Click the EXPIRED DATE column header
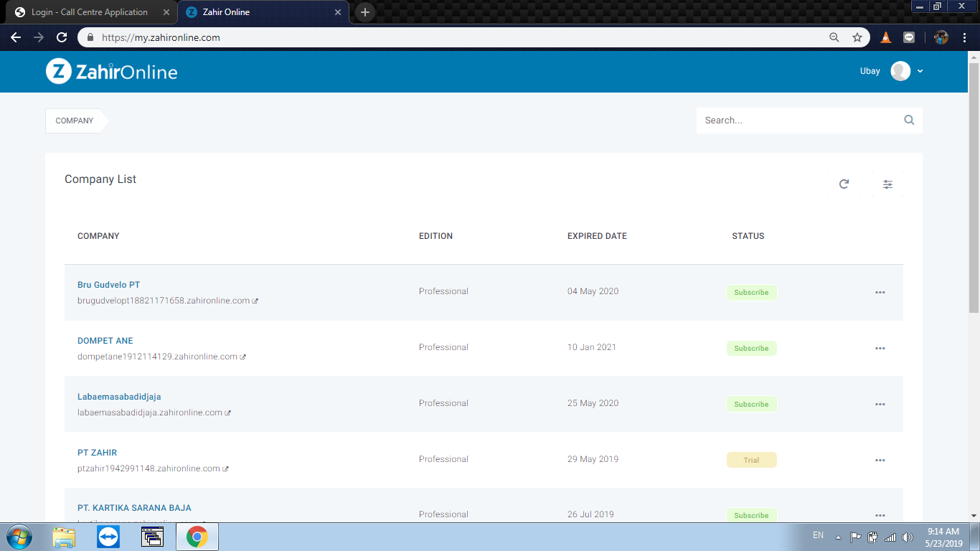The image size is (980, 551). [x=597, y=236]
